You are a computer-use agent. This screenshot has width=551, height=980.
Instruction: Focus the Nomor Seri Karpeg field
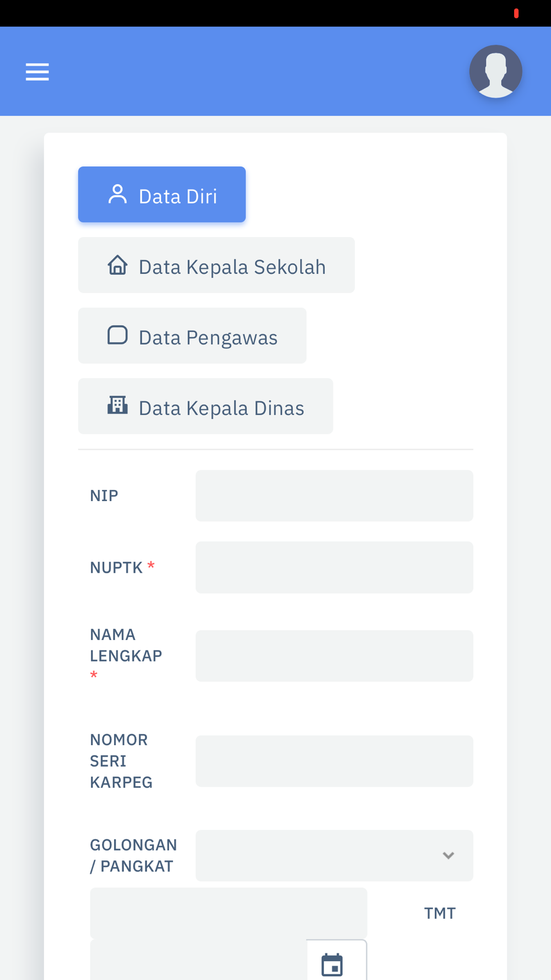[334, 761]
